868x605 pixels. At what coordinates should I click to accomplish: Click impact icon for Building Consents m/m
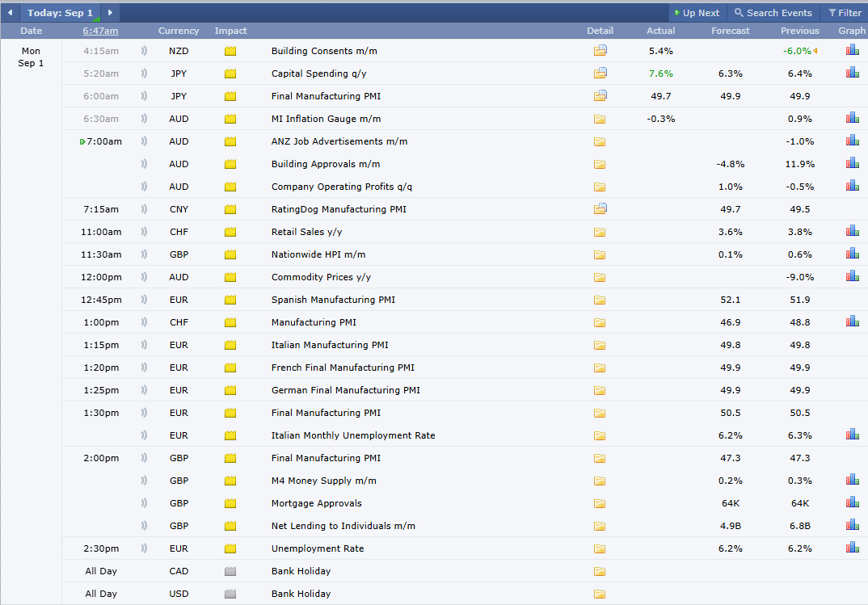coord(230,51)
